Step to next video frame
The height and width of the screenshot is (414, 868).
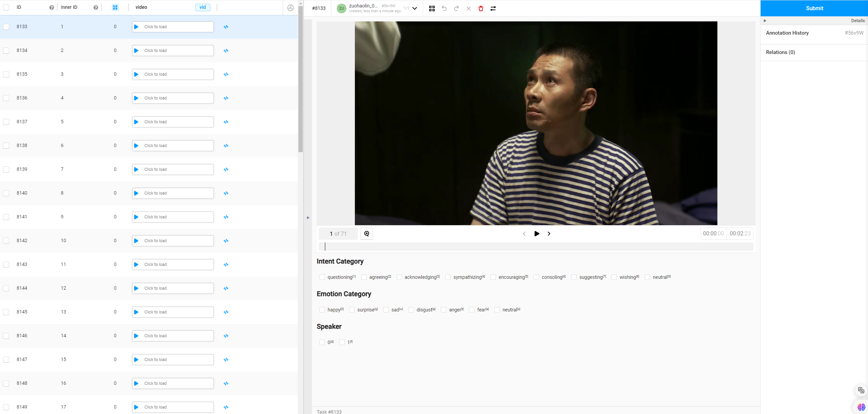(549, 234)
